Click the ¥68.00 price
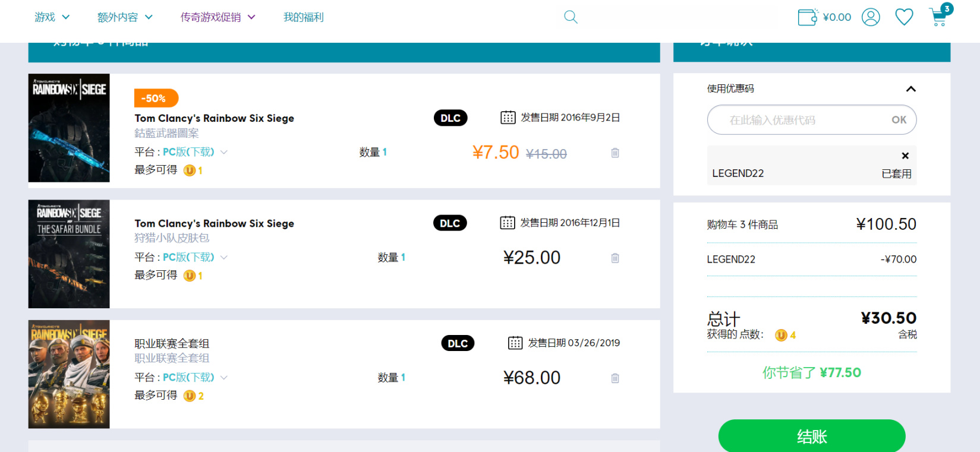 532,377
